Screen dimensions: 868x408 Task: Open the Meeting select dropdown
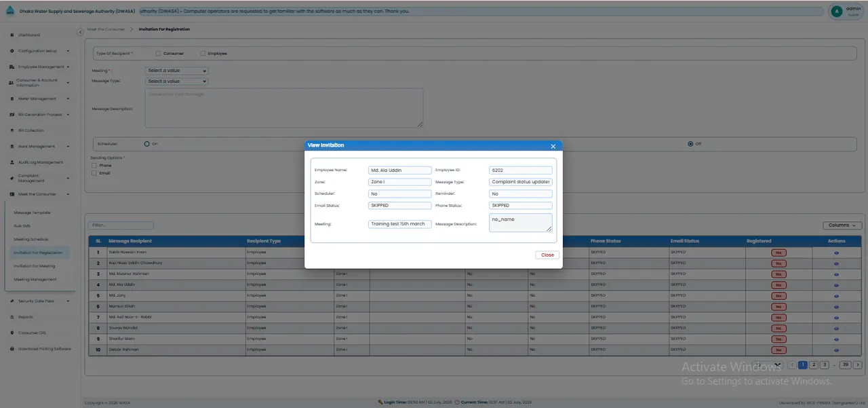[x=176, y=71]
